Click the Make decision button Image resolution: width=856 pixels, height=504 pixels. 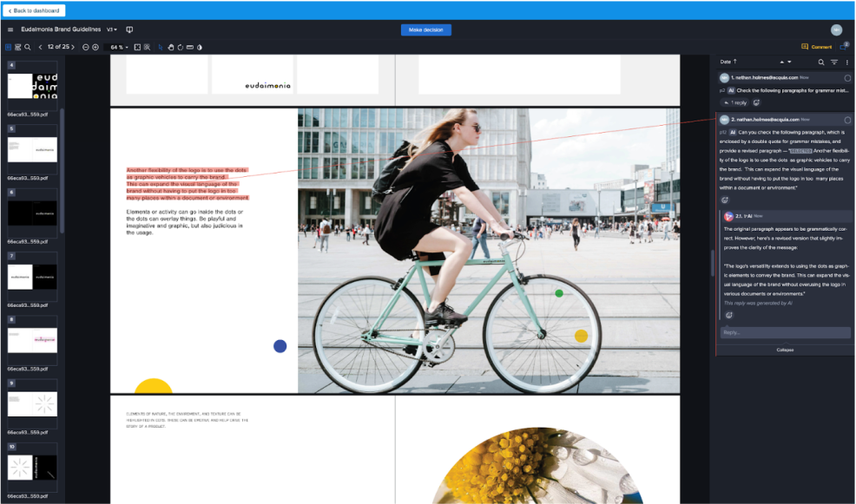(425, 30)
